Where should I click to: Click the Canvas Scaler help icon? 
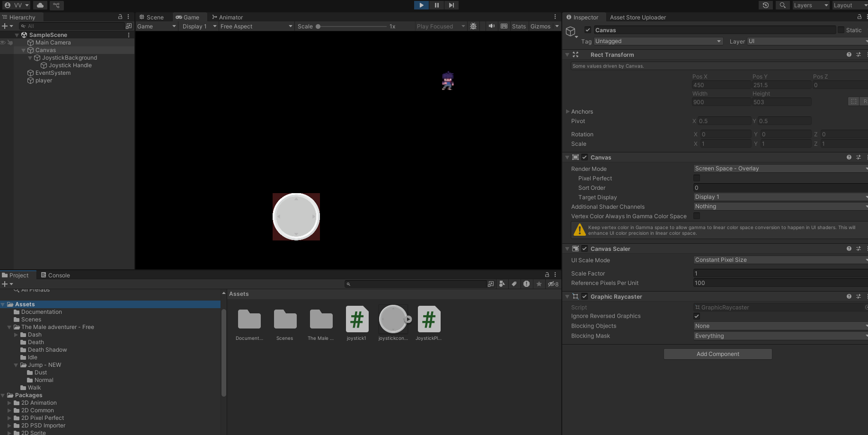tap(849, 249)
